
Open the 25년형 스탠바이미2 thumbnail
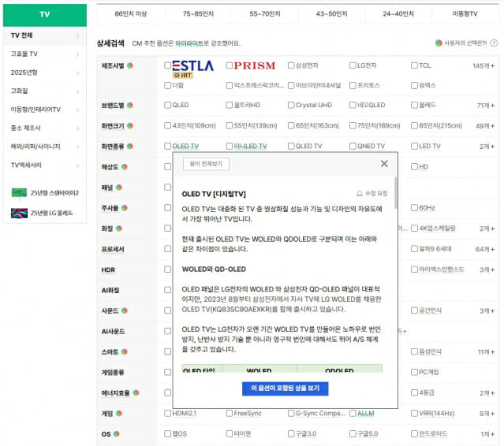click(x=19, y=193)
